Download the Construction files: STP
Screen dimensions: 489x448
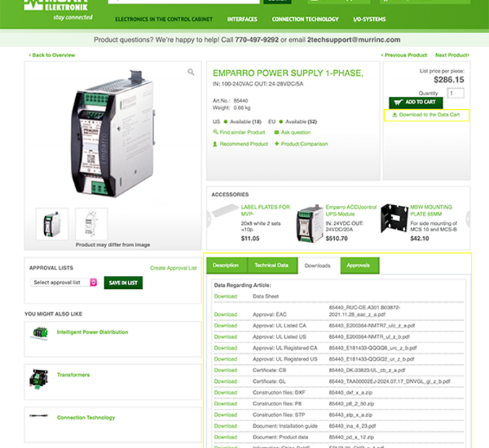pyautogui.click(x=226, y=415)
